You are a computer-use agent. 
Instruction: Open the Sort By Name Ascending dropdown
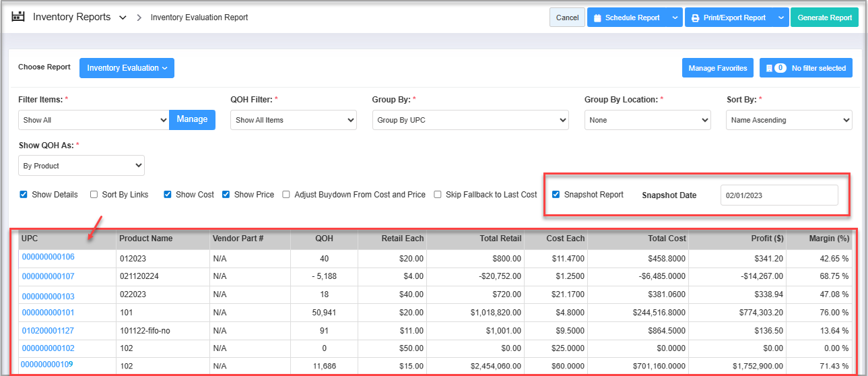coord(789,120)
